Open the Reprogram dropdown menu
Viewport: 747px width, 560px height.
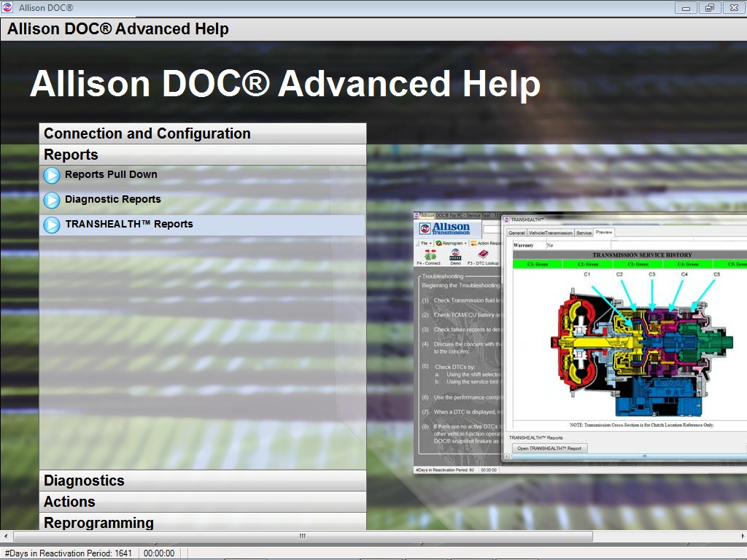451,243
